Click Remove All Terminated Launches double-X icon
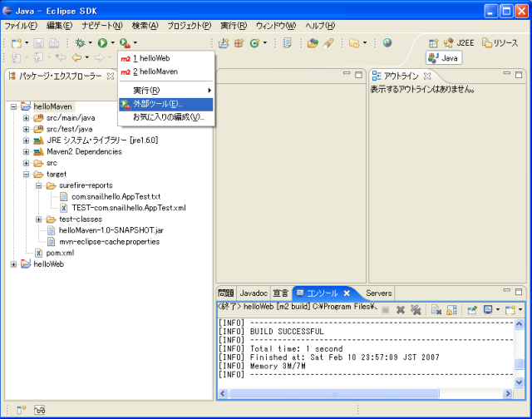Viewport: 532px width, 419px height. [415, 309]
